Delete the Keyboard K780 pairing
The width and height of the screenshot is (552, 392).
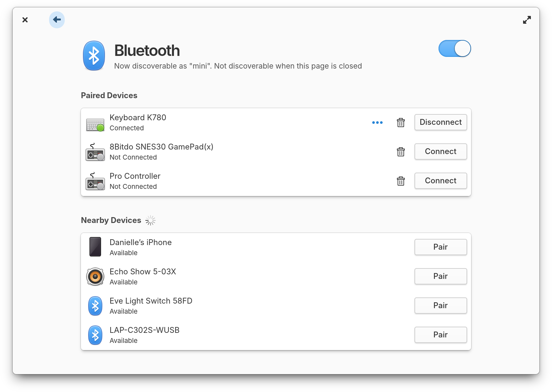click(401, 123)
